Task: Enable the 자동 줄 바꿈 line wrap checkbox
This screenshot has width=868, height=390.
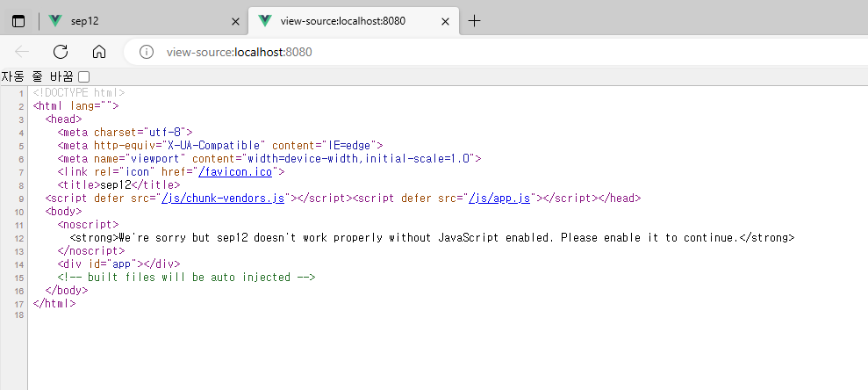Action: click(x=84, y=76)
